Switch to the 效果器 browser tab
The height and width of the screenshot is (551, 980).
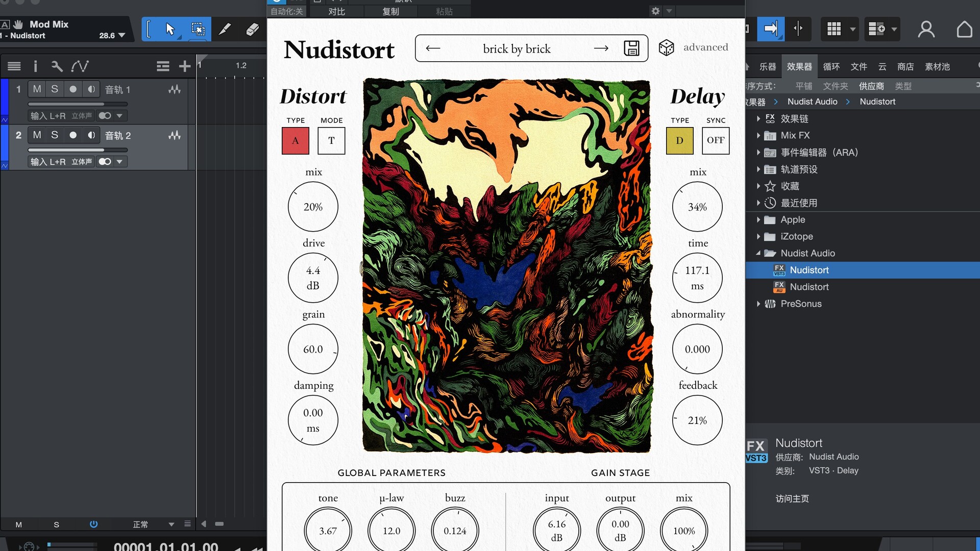click(x=799, y=66)
